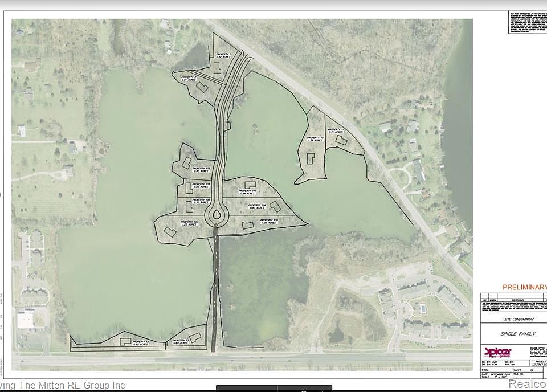Click the Property 10 1.38 acres label
Screen dimensions: 547x392
click(314, 139)
